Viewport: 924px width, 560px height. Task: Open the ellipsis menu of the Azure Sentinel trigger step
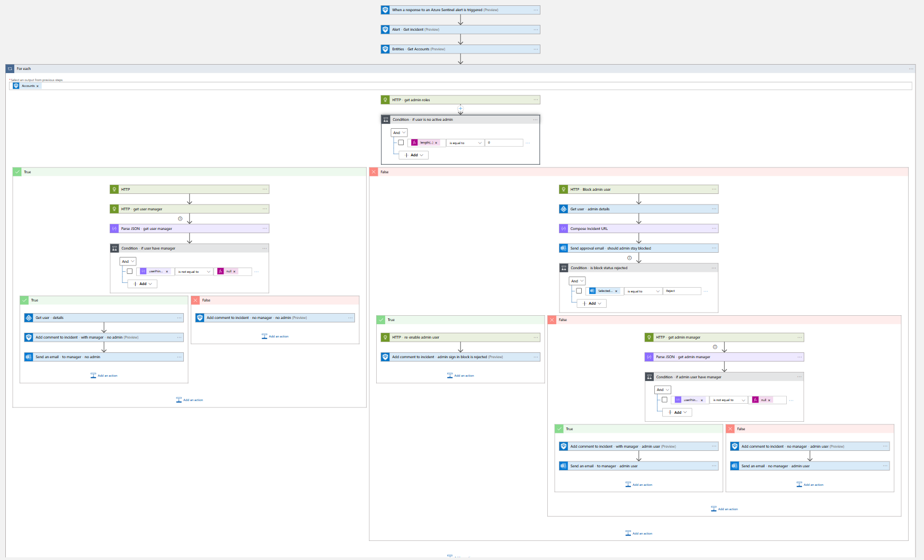(x=536, y=10)
